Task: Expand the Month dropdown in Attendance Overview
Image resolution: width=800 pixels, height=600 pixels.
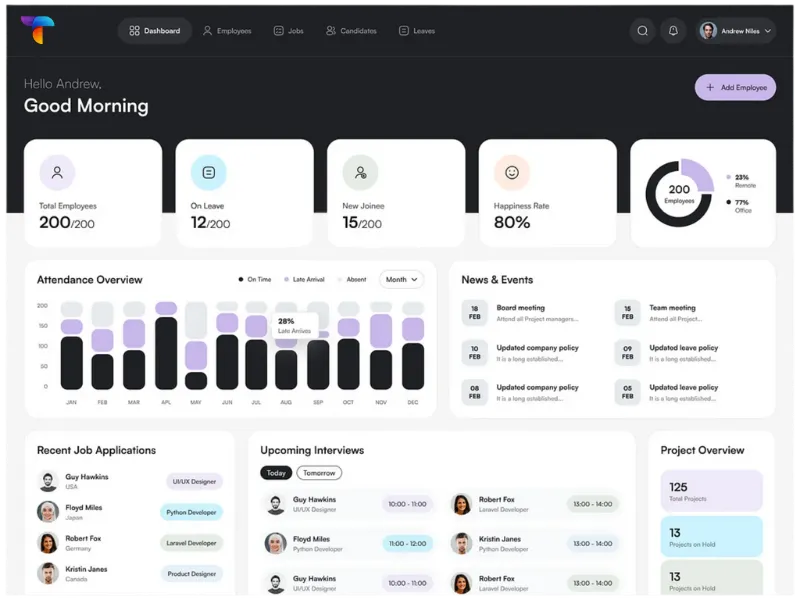Action: coord(401,280)
